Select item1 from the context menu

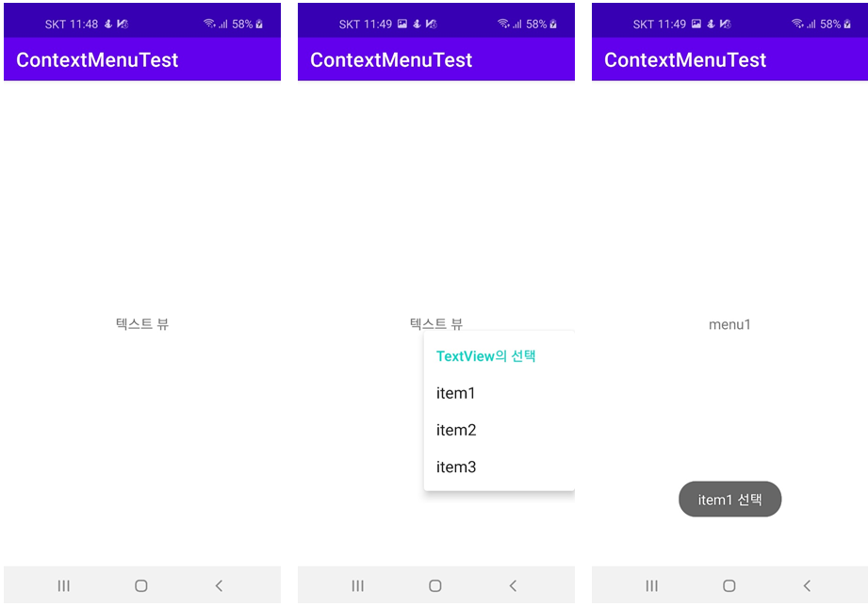[456, 393]
